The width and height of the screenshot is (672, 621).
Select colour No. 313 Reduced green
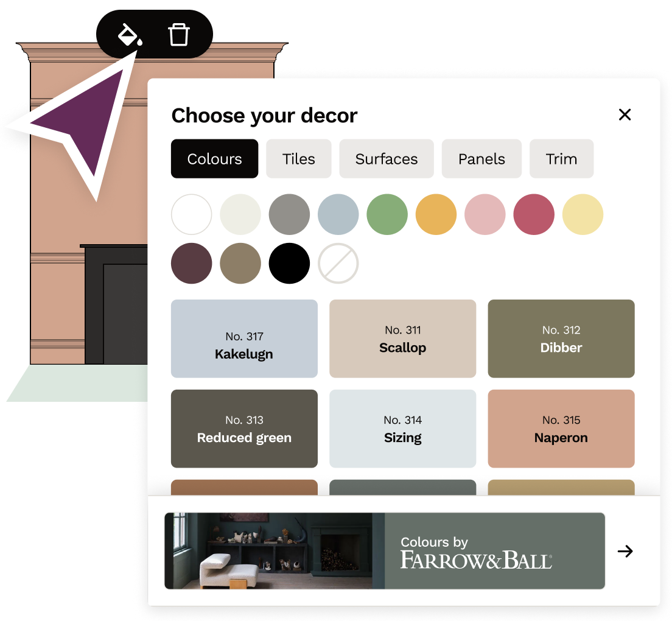point(244,429)
